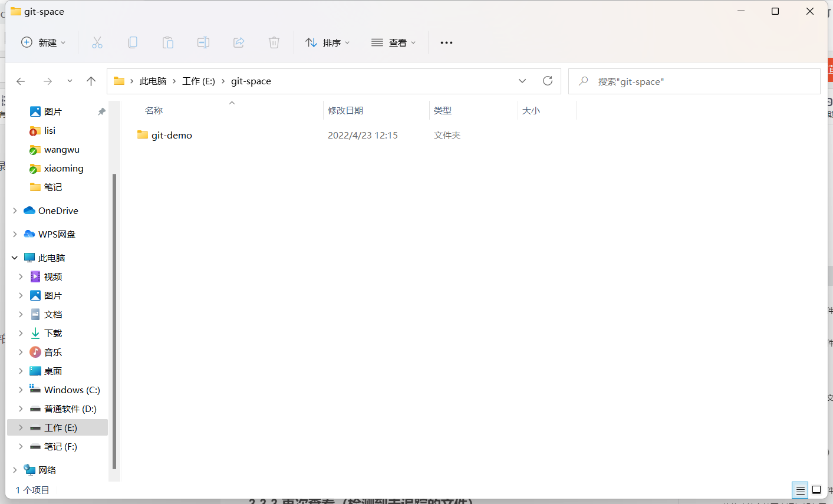Click git-space in the address breadcrumb
The height and width of the screenshot is (504, 833).
pyautogui.click(x=251, y=81)
